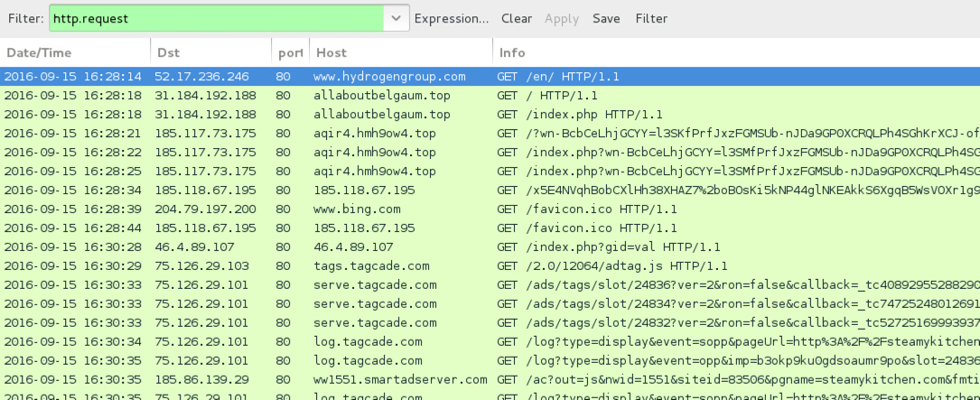
Task: Sort by the Host column header
Action: point(400,52)
